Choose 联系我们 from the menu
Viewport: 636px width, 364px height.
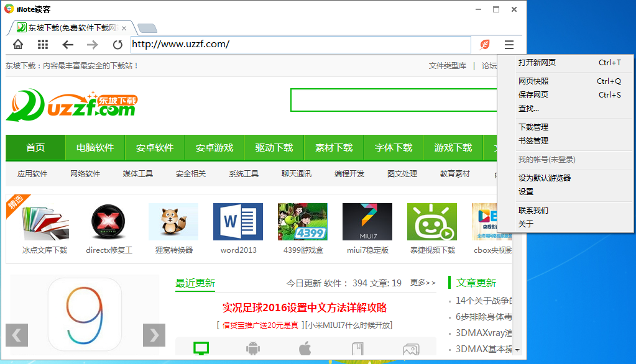[x=565, y=211]
